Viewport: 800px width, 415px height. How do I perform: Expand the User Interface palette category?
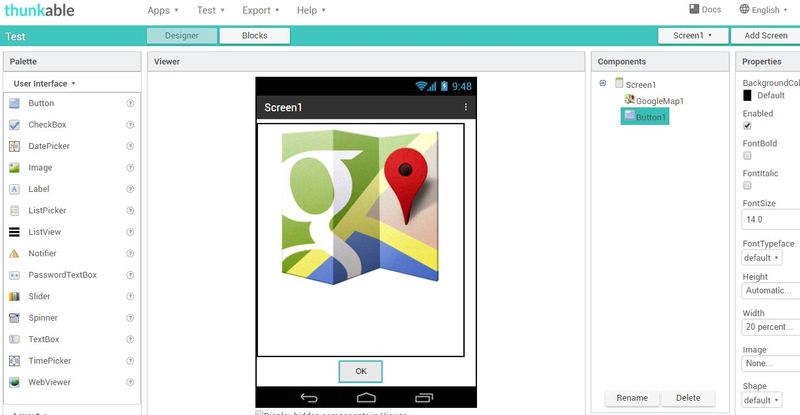click(44, 84)
